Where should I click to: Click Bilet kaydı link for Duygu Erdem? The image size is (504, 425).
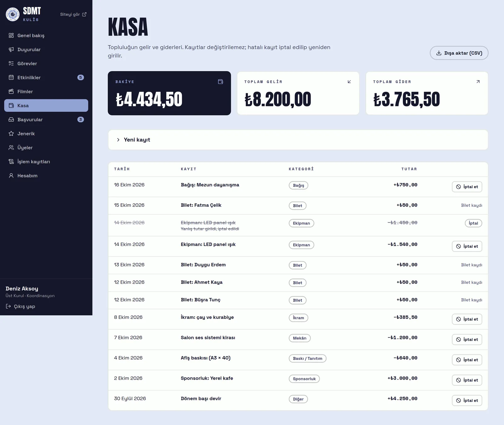pyautogui.click(x=472, y=265)
